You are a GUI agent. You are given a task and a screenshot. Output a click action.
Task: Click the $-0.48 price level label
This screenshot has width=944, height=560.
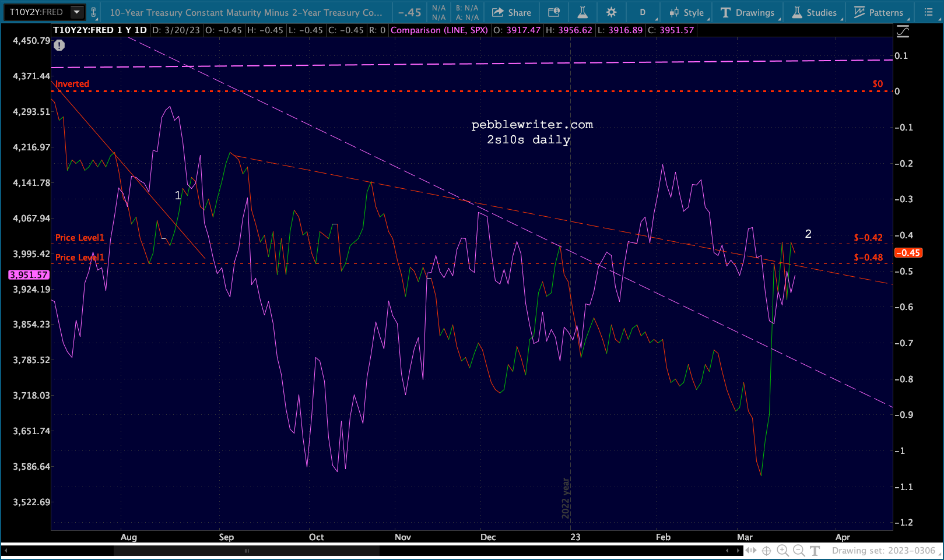click(x=868, y=258)
